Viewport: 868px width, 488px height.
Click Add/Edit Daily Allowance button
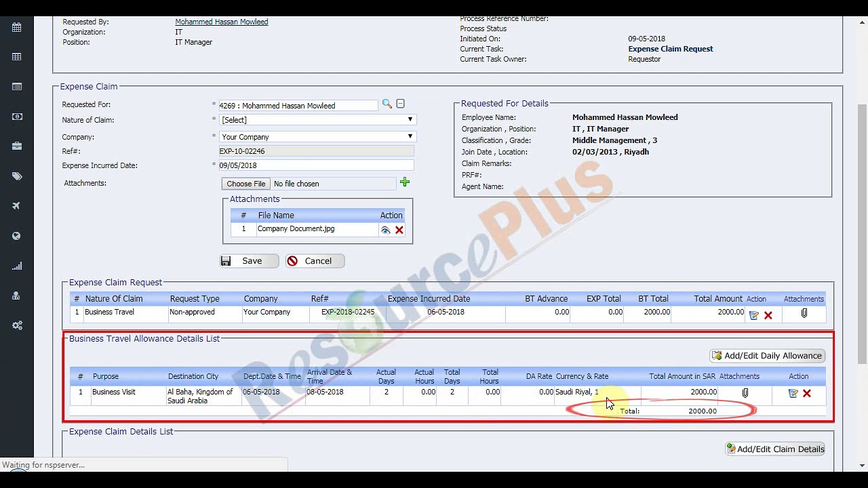click(768, 356)
